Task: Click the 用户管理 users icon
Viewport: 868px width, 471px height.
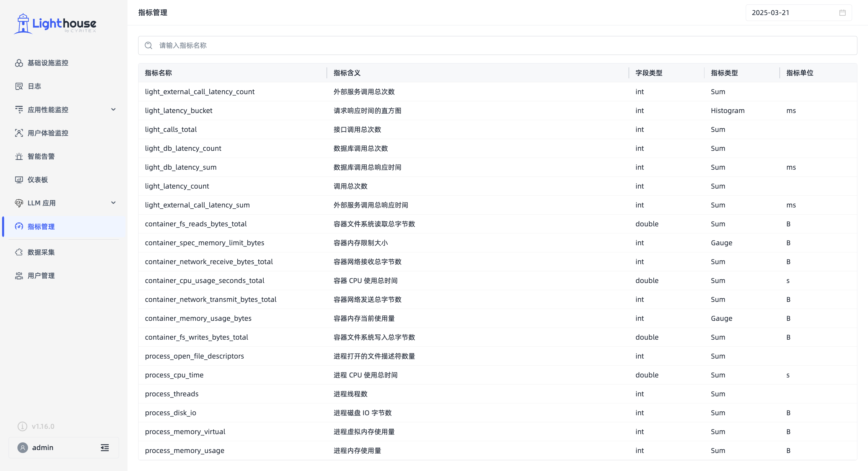Action: [x=19, y=276]
